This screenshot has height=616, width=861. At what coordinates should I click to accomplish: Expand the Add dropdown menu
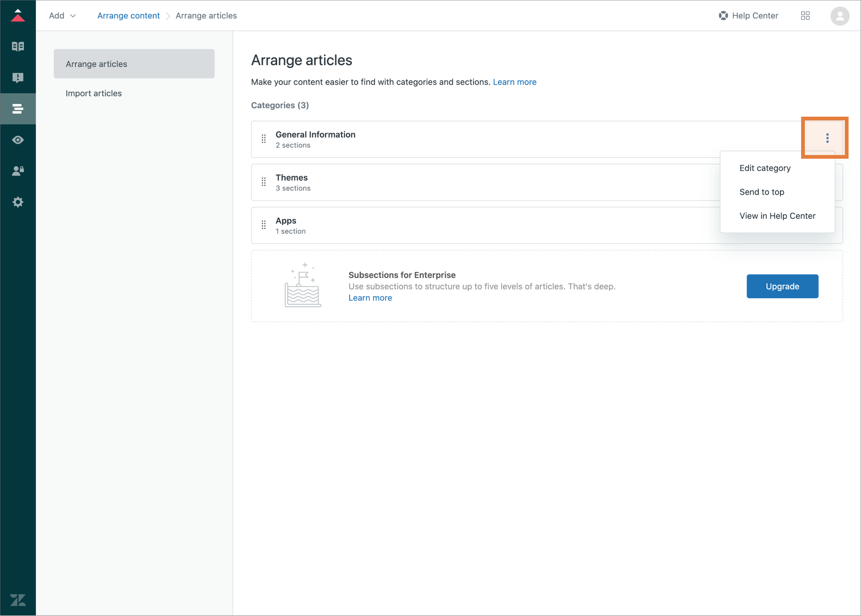tap(63, 15)
